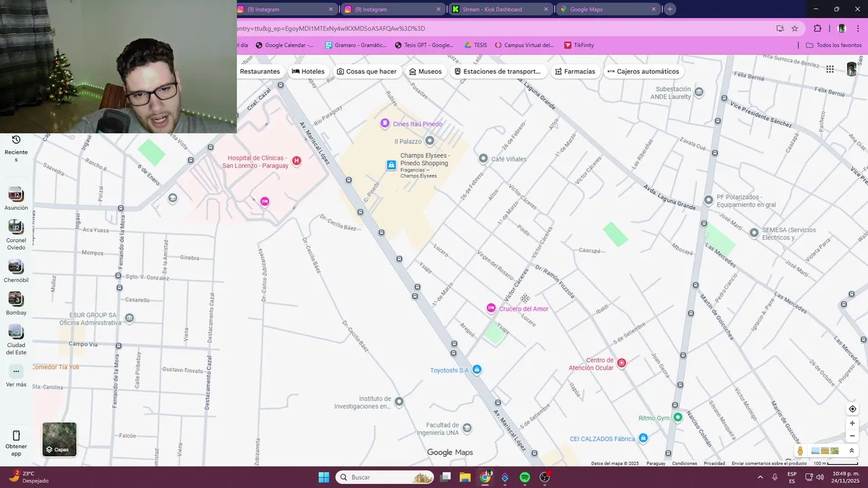Expand Ver más in the sidebar
This screenshot has height=488, width=868.
[16, 375]
